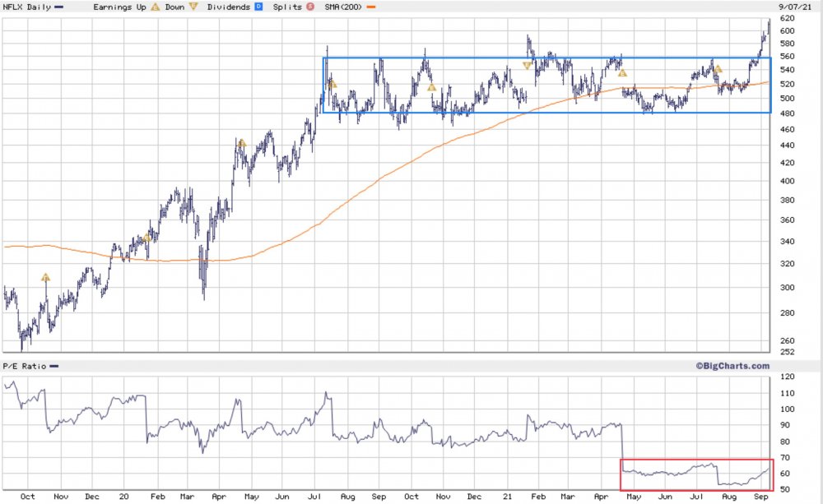Click the red Splits S legend icon
The image size is (823, 504).
click(310, 7)
